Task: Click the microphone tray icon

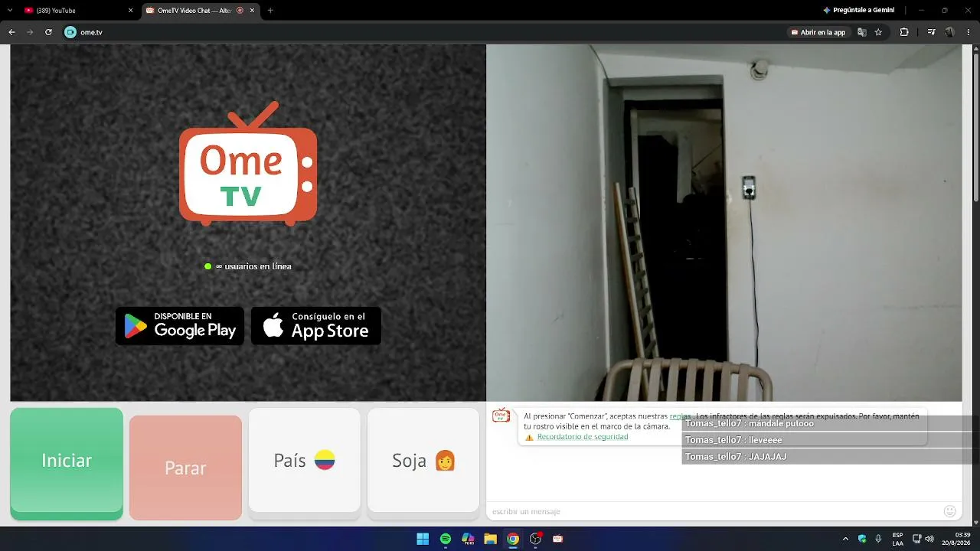Action: tap(878, 539)
